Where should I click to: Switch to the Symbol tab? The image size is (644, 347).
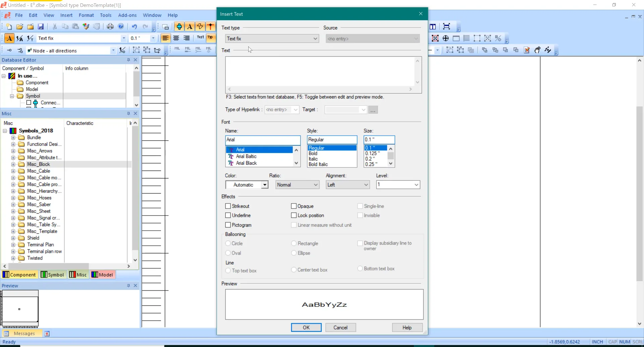[52, 275]
